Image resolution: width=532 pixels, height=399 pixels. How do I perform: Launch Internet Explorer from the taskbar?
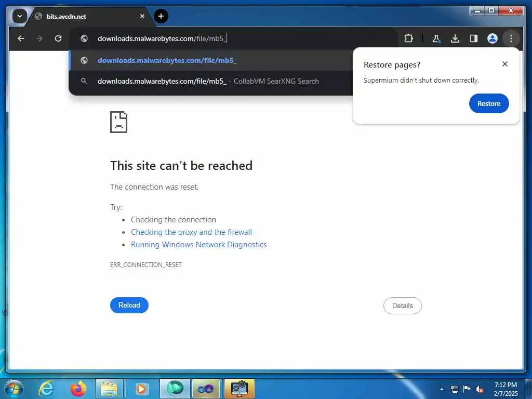coord(46,389)
